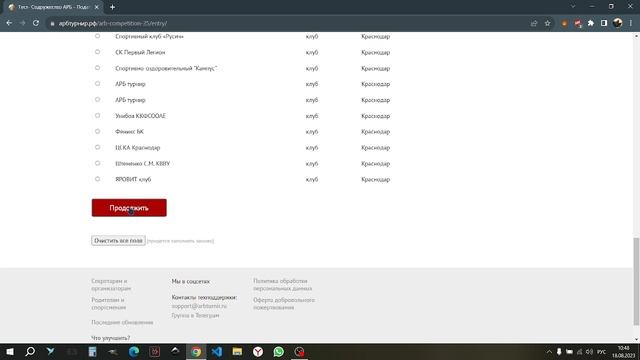Select the Спортивный клуб «Русич» radio button
Viewport: 640px width, 360px height.
coord(97,36)
